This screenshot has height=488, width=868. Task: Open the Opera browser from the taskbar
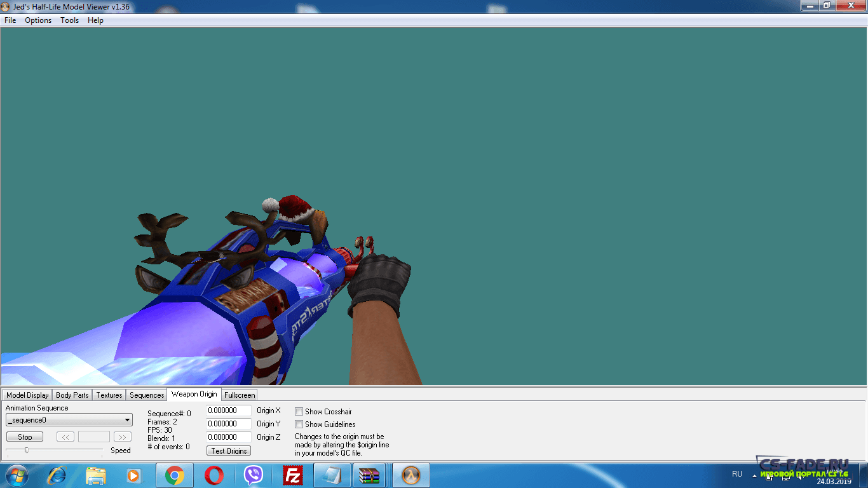click(x=214, y=475)
